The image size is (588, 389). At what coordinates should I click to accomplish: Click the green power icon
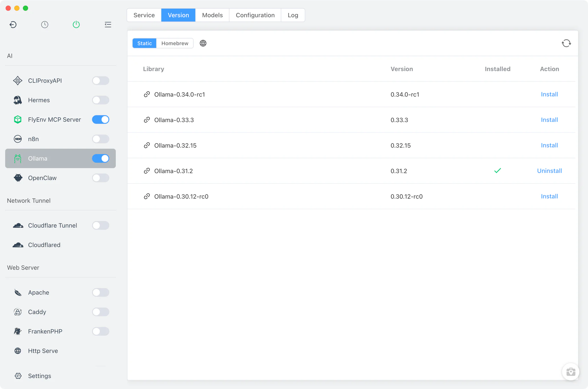[76, 25]
